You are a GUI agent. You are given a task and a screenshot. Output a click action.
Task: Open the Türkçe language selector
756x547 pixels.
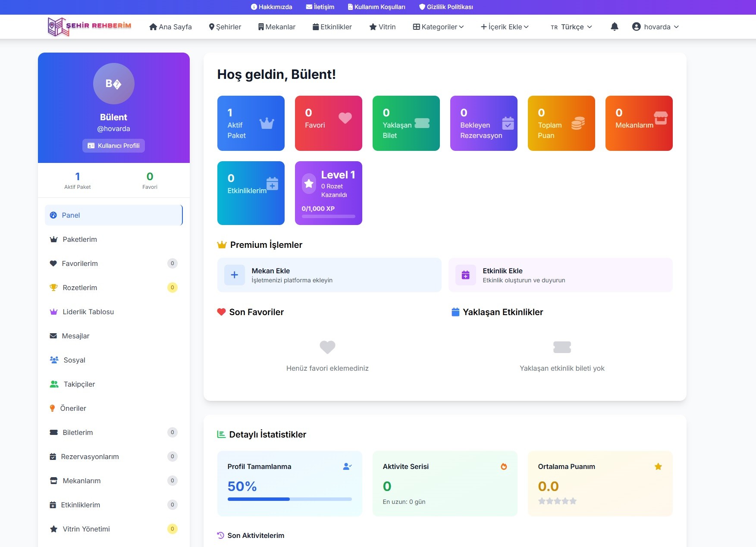pyautogui.click(x=571, y=27)
